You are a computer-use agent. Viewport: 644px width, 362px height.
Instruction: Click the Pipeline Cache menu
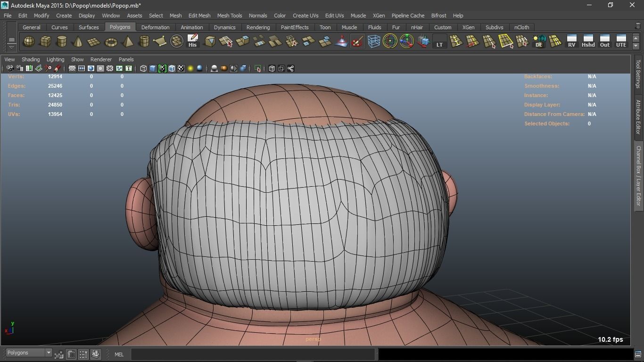coord(408,16)
